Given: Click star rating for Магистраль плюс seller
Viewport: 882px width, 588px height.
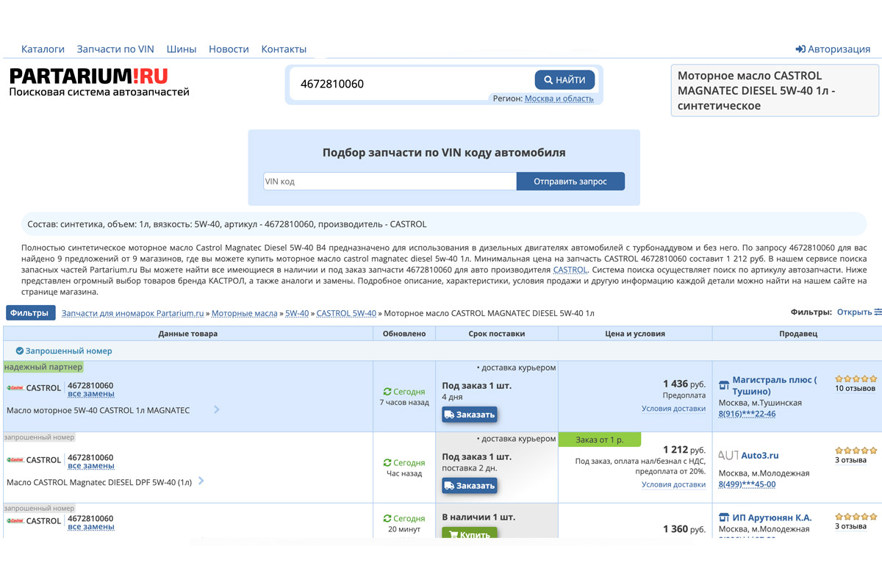Looking at the screenshot, I should [856, 379].
